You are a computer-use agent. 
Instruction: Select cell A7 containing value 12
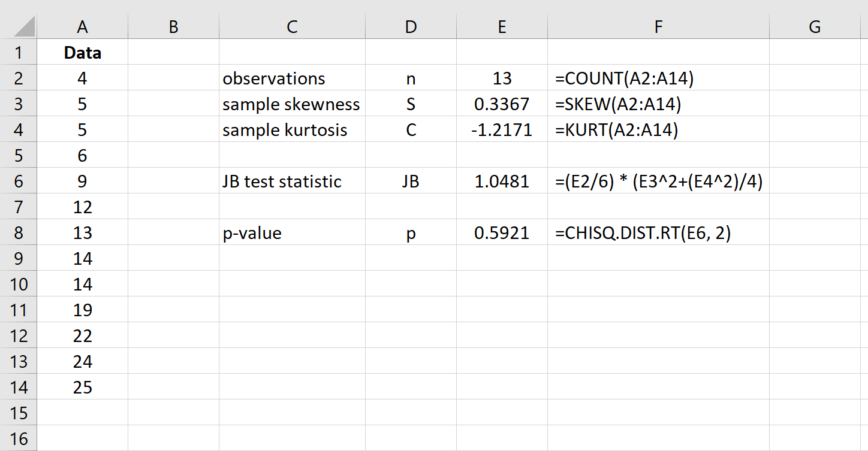pos(83,207)
